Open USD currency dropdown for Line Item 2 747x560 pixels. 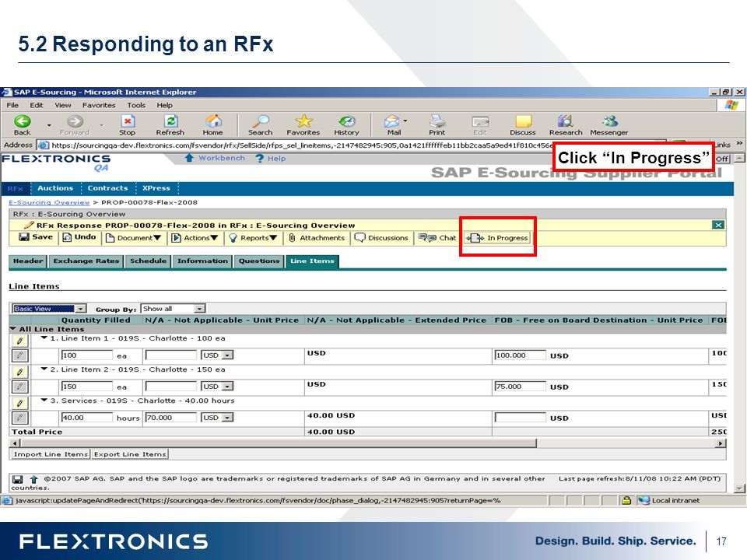(x=217, y=387)
